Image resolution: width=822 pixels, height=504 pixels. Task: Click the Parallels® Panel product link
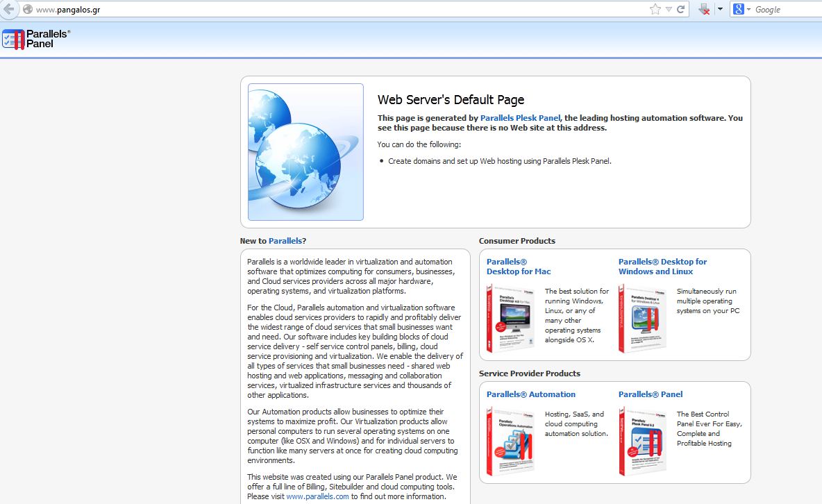(x=650, y=394)
